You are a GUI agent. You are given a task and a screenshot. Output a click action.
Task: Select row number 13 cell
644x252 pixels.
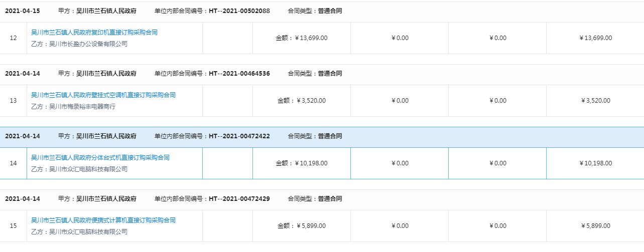pyautogui.click(x=14, y=101)
